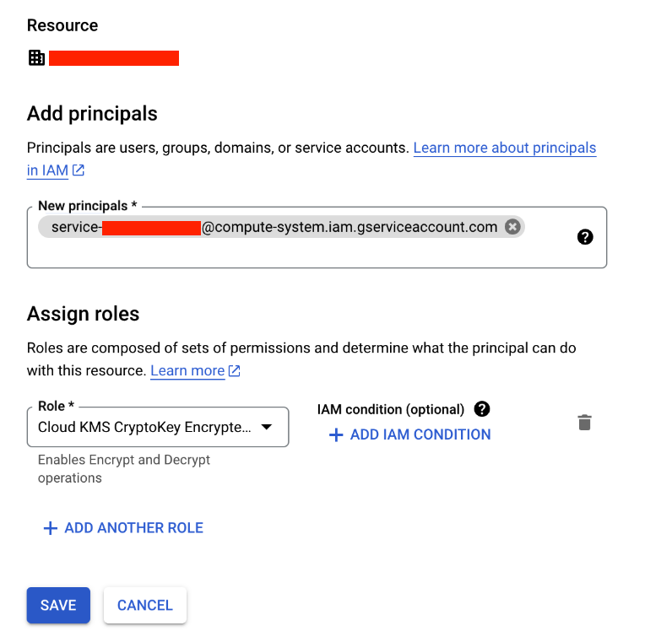Click the ADD ANOTHER ROLE label
672x642 pixels.
(133, 528)
